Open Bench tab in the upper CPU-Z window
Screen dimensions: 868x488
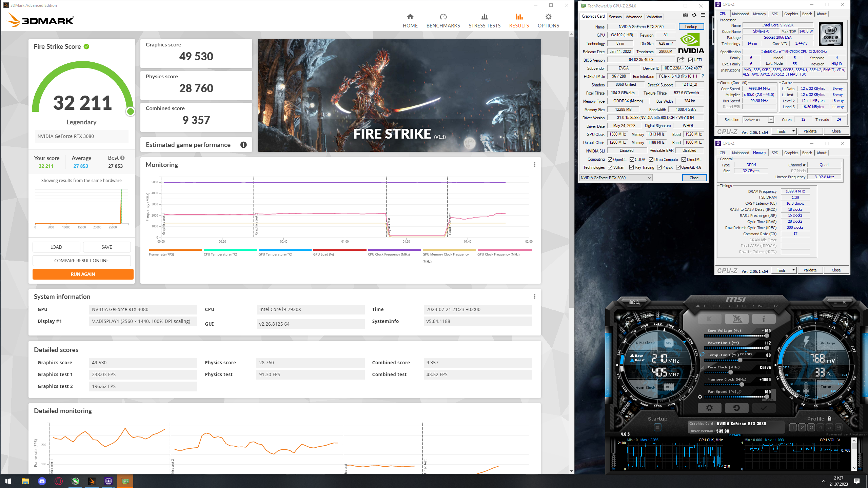807,14
